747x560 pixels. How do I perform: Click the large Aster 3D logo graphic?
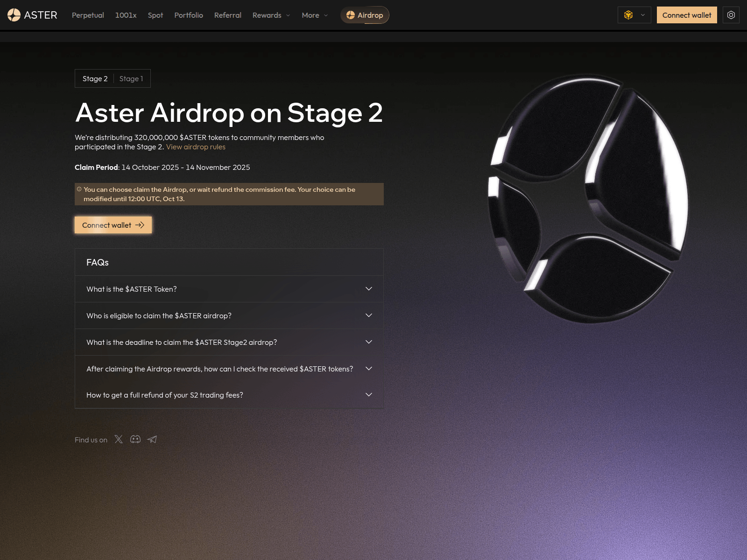[x=588, y=198]
